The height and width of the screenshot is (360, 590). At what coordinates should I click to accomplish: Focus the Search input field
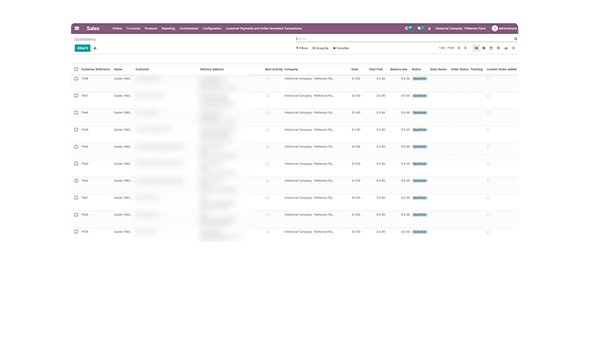[x=404, y=39]
